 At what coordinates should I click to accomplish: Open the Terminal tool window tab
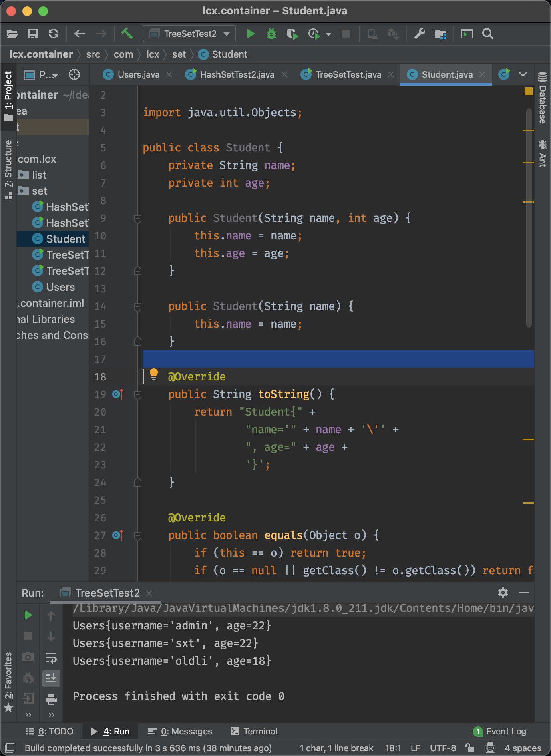254,731
